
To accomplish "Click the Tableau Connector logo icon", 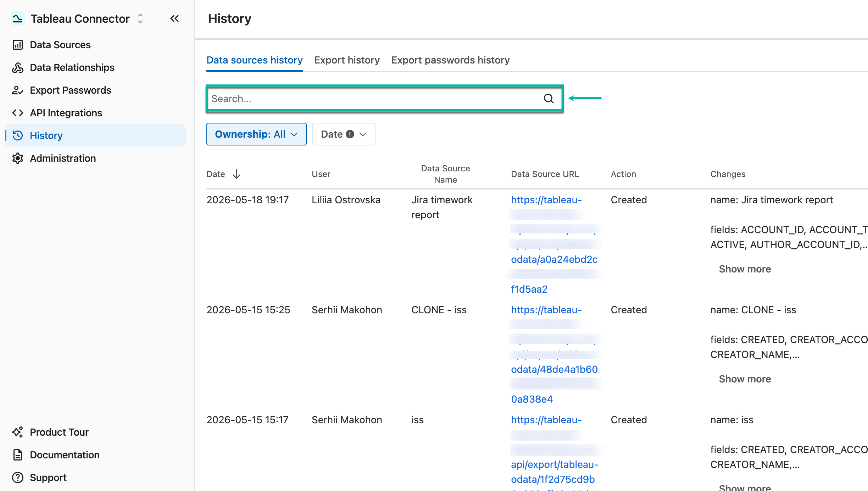I will [17, 18].
